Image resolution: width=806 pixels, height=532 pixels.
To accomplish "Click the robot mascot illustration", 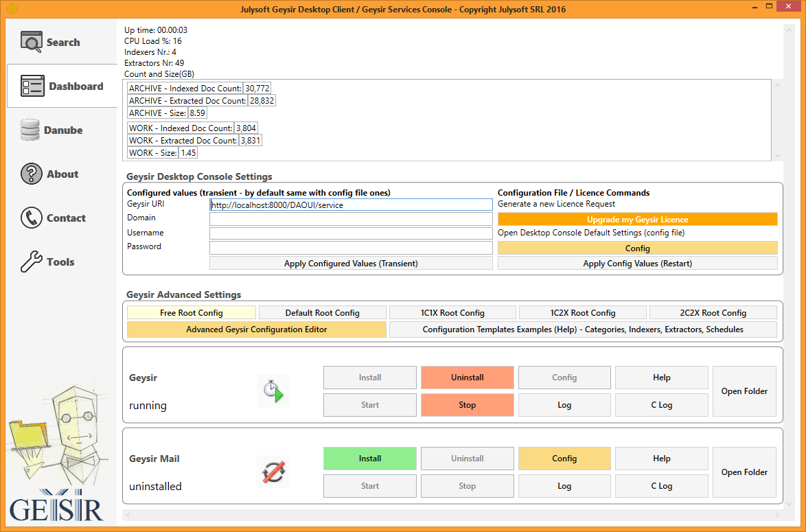I will pyautogui.click(x=56, y=435).
